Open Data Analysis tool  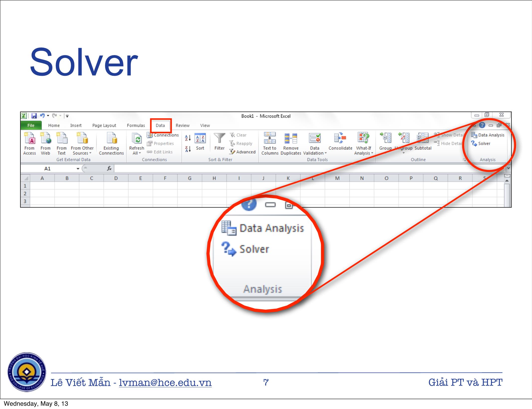click(x=490, y=135)
